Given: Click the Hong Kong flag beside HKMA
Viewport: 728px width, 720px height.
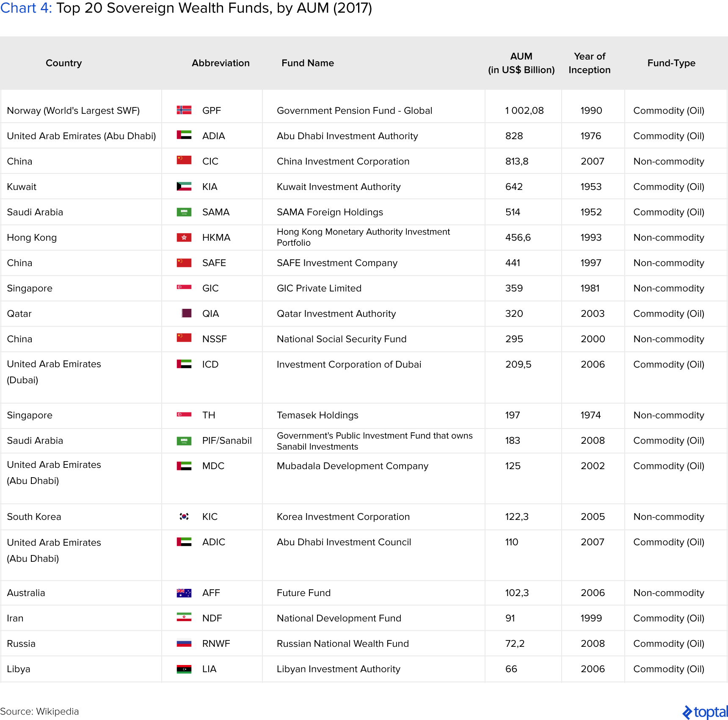Looking at the screenshot, I should pos(184,237).
